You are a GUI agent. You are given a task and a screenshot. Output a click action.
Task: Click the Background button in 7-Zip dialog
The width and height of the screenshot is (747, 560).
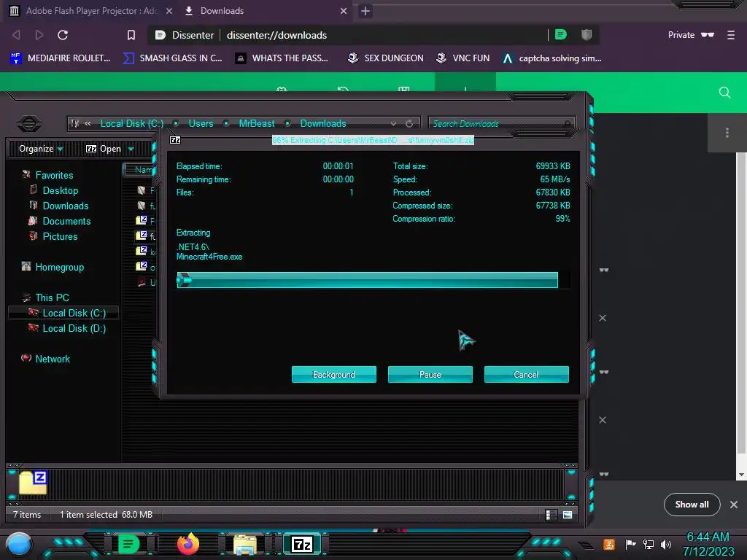pyautogui.click(x=334, y=374)
